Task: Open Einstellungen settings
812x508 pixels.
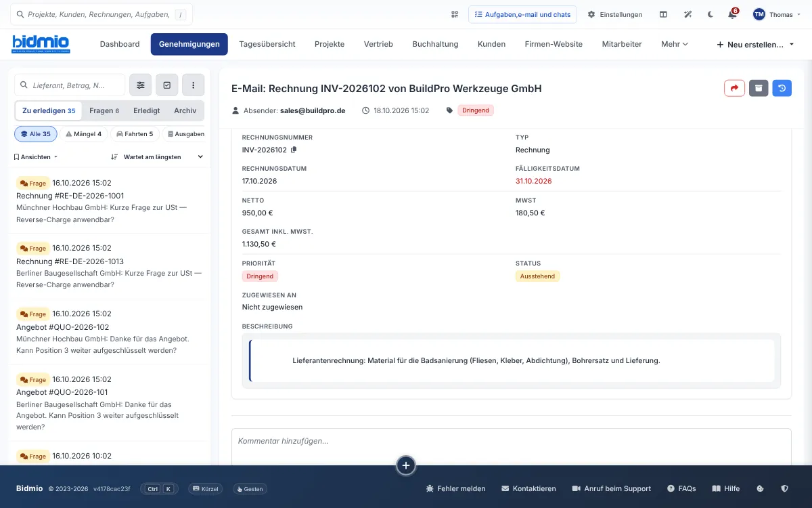Action: point(615,14)
